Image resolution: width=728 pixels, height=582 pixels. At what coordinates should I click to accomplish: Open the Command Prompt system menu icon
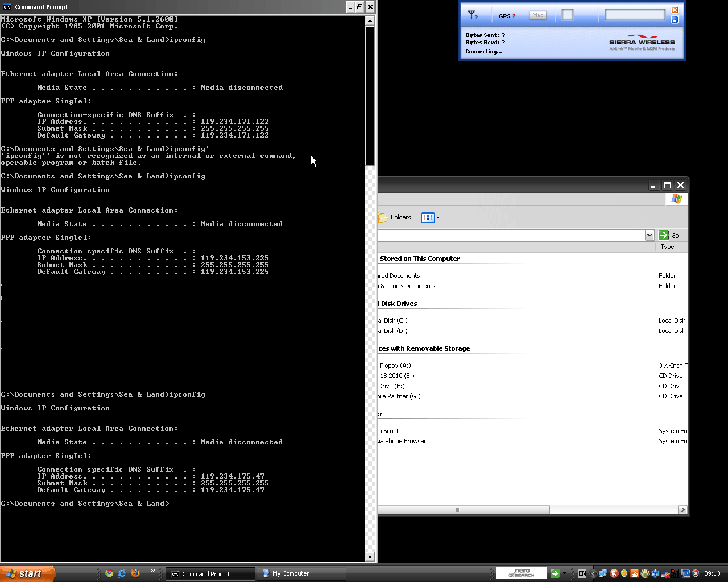click(x=7, y=7)
